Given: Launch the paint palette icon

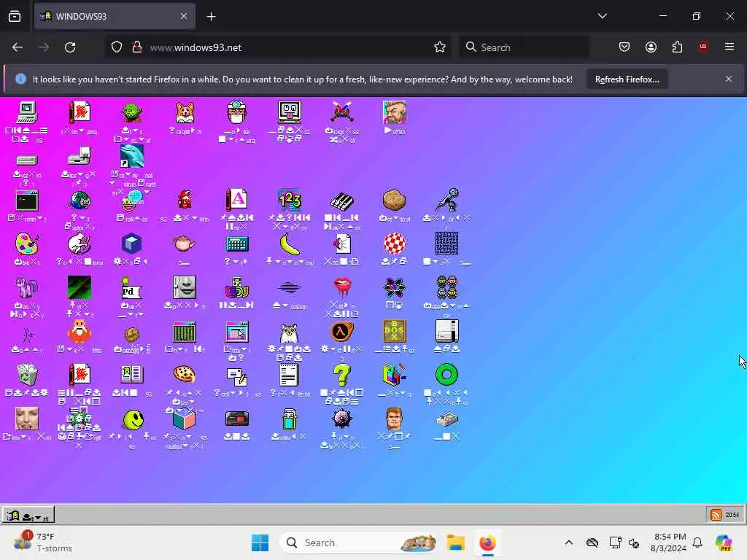Looking at the screenshot, I should point(27,244).
